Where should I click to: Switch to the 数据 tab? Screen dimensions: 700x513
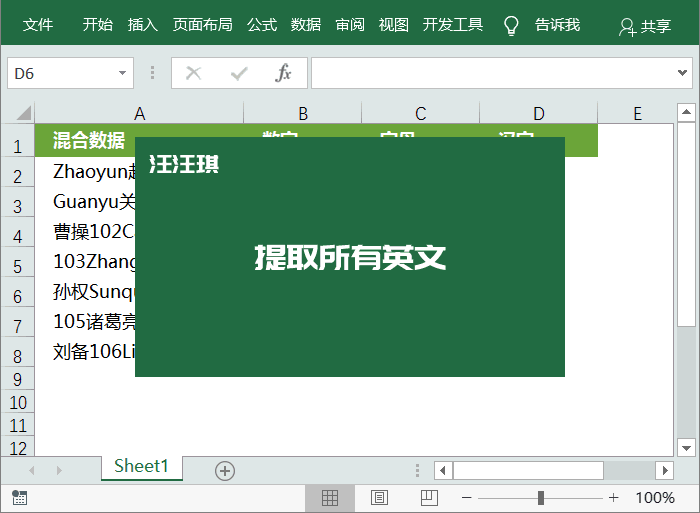306,25
